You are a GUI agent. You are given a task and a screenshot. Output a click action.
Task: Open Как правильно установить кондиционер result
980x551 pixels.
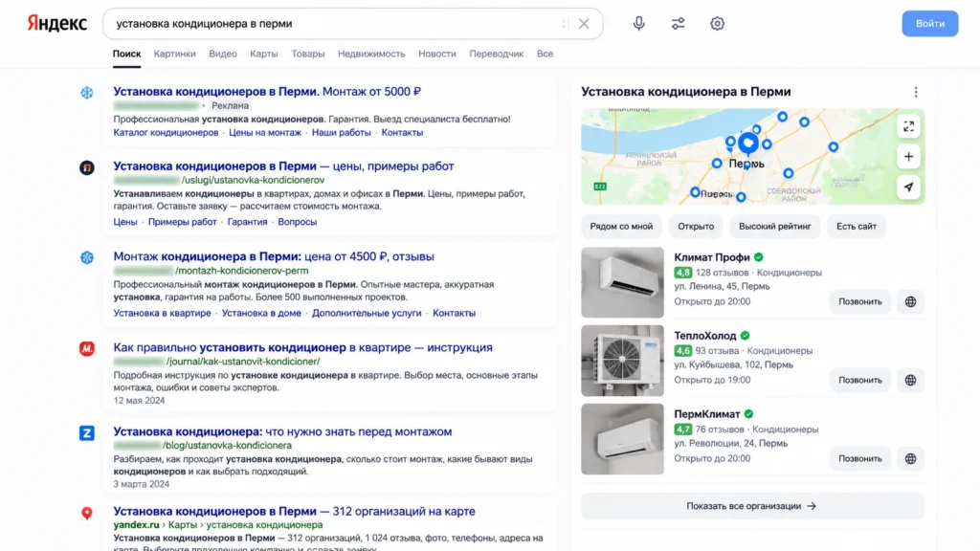tap(302, 347)
